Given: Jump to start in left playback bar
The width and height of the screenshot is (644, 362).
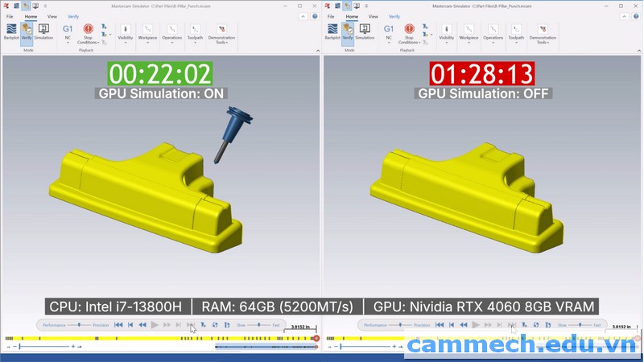Looking at the screenshot, I should tap(118, 325).
